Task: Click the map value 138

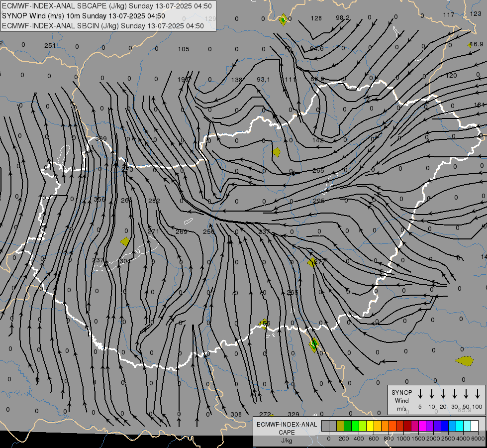Action: coord(237,80)
